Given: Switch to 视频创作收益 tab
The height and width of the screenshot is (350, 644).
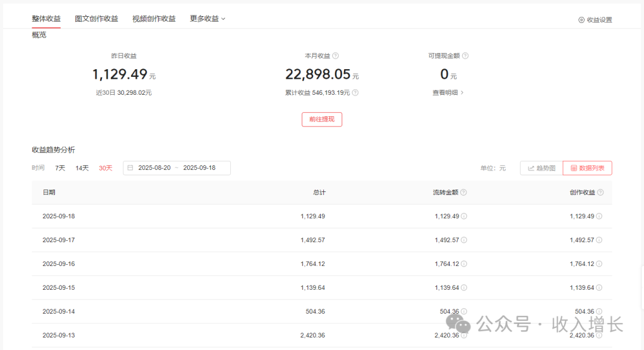Looking at the screenshot, I should coord(154,19).
